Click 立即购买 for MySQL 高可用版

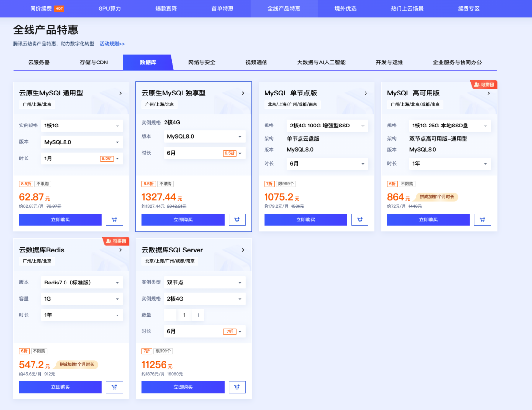pos(429,220)
